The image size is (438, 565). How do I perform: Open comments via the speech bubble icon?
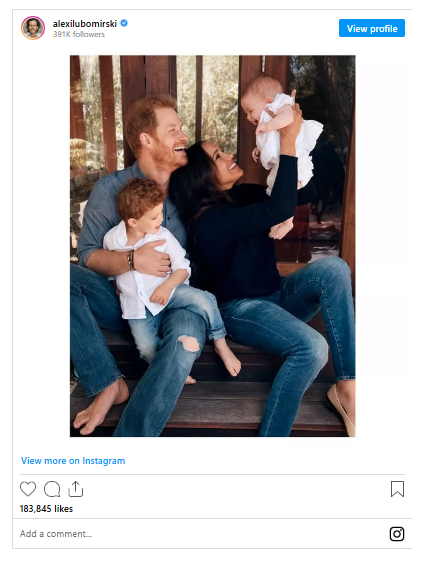[x=52, y=489]
